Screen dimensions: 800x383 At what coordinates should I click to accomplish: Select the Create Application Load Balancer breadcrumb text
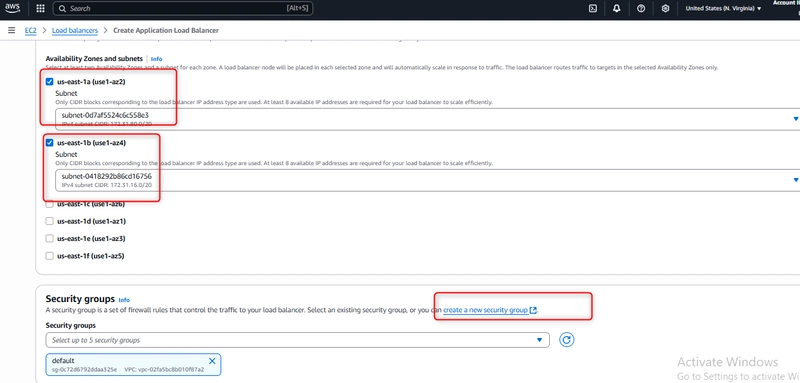(x=166, y=31)
